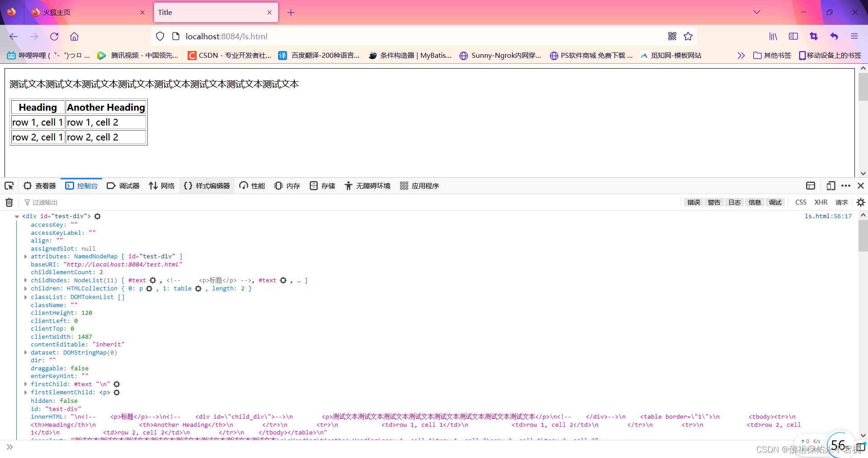Open the 其他书签 folder
Image resolution: width=868 pixels, height=458 pixels.
click(772, 56)
